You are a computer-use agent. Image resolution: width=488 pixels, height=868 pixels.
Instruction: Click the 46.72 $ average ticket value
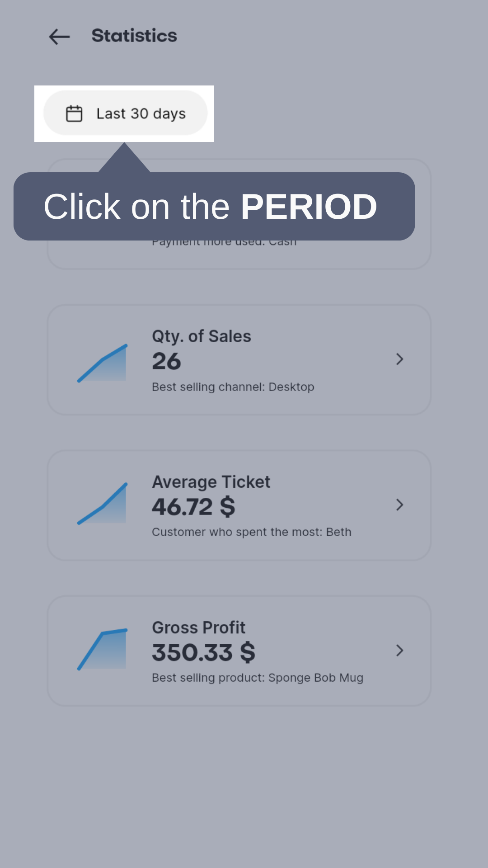click(193, 507)
